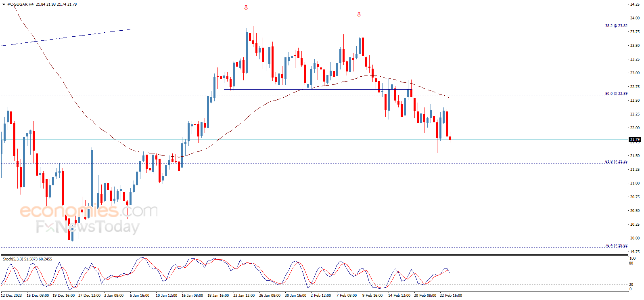
Task: Click the 2 Feb 12:00 time label
Action: pyautogui.click(x=321, y=296)
